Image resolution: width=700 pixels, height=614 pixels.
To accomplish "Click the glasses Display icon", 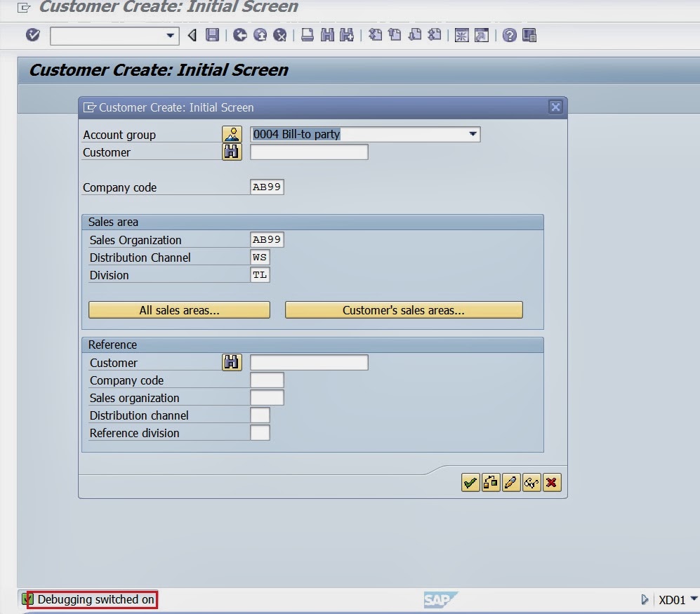I will pos(531,483).
